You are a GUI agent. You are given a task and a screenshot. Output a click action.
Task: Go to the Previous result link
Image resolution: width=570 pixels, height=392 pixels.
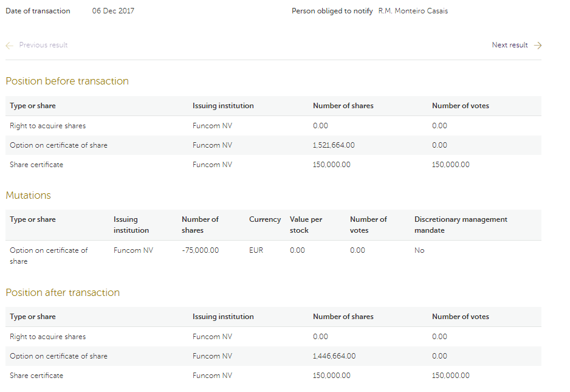click(x=43, y=45)
